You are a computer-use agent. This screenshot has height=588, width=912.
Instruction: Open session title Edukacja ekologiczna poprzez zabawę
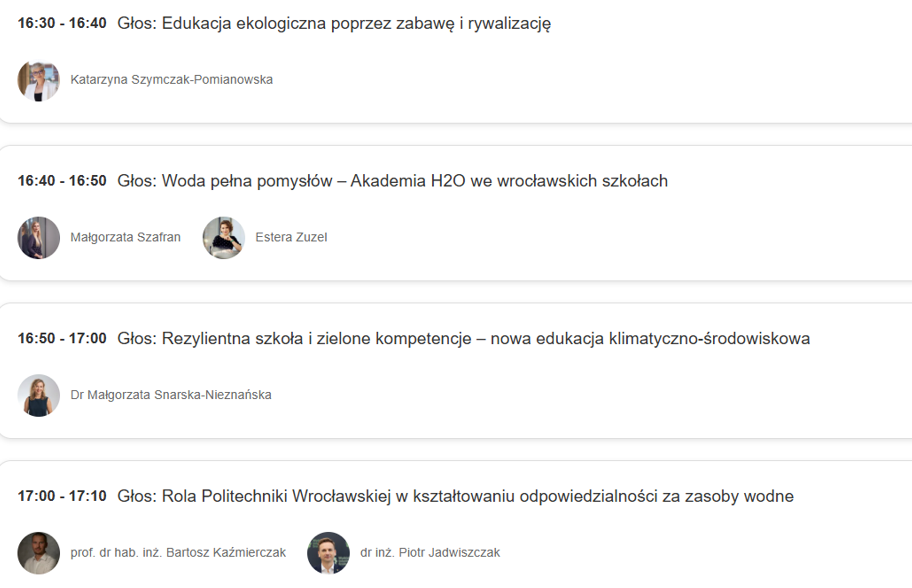point(334,24)
